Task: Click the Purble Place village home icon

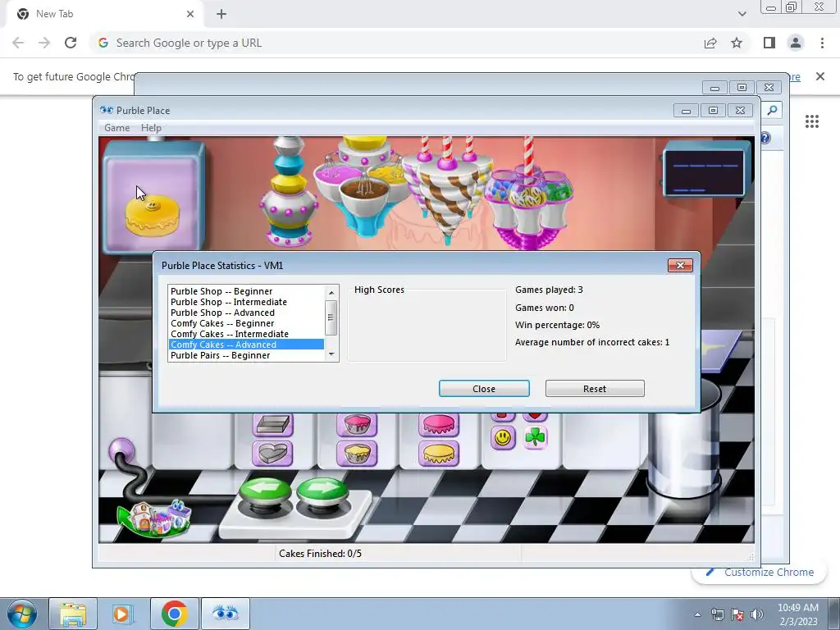Action: 155,518
